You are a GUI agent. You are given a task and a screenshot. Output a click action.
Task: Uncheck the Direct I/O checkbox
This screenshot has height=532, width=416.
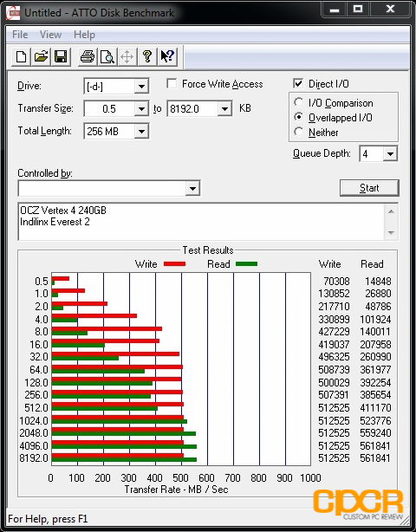click(298, 83)
